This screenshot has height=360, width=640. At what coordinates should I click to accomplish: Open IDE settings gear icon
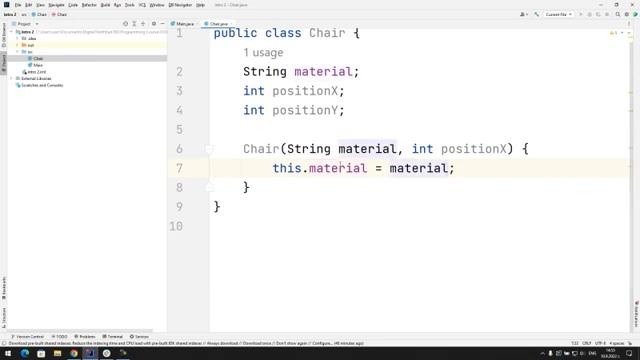coord(627,14)
